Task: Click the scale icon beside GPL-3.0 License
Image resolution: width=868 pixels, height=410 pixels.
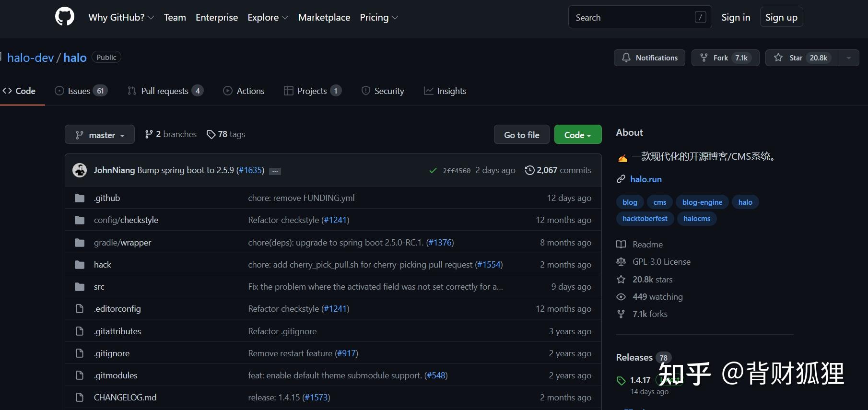Action: pos(621,262)
